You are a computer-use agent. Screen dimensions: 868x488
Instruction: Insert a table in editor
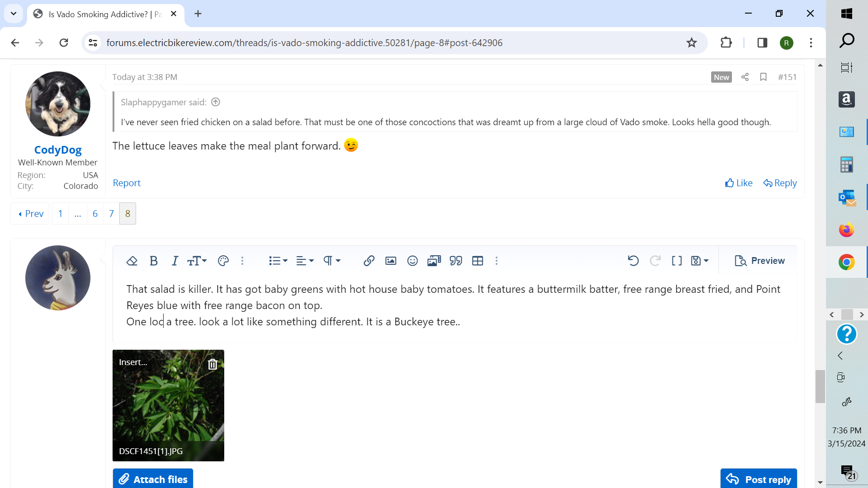477,261
